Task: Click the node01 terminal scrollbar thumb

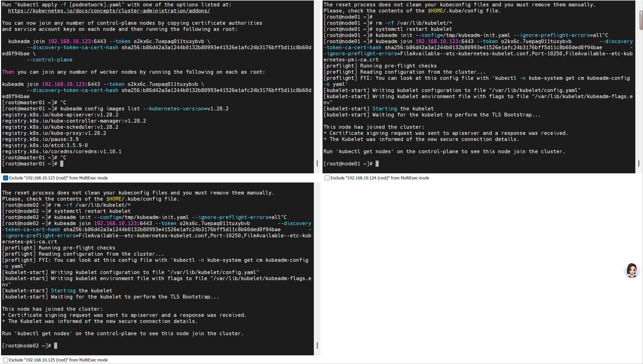Action: (x=638, y=163)
